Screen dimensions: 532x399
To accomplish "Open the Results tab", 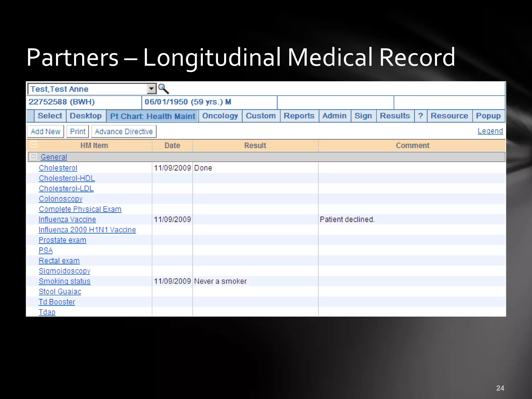I will point(395,116).
